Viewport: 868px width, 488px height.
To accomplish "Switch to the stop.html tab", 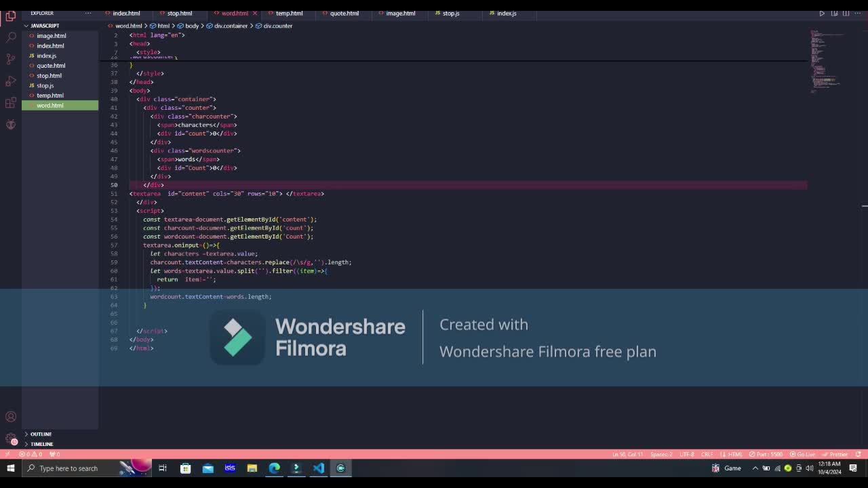I will [180, 14].
